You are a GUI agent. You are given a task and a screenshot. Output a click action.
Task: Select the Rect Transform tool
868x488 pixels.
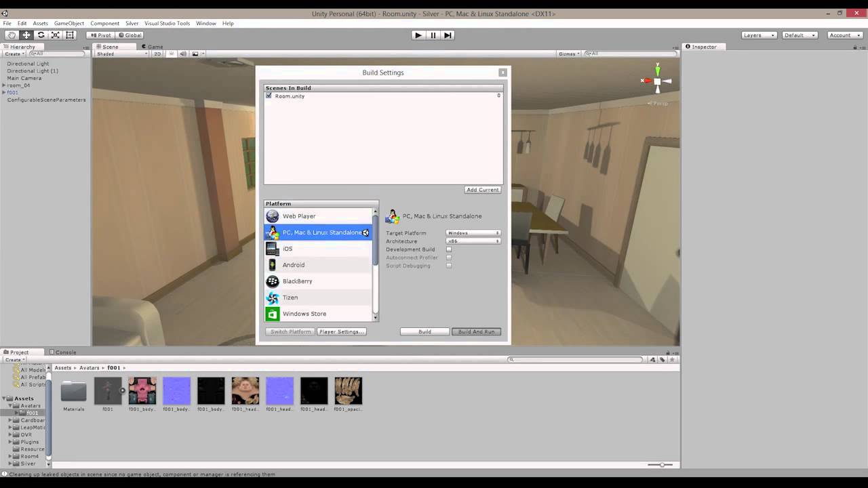(70, 35)
